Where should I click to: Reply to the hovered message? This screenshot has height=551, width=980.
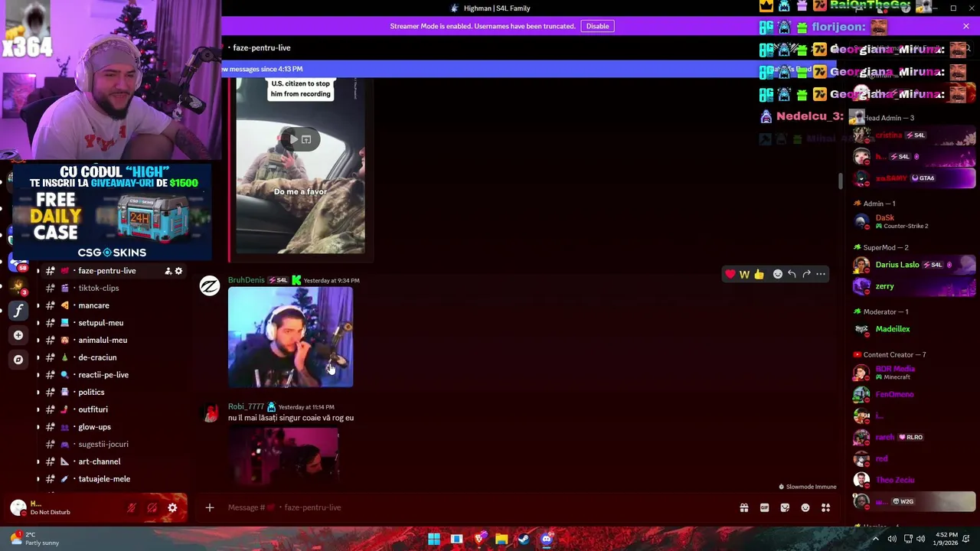(792, 274)
